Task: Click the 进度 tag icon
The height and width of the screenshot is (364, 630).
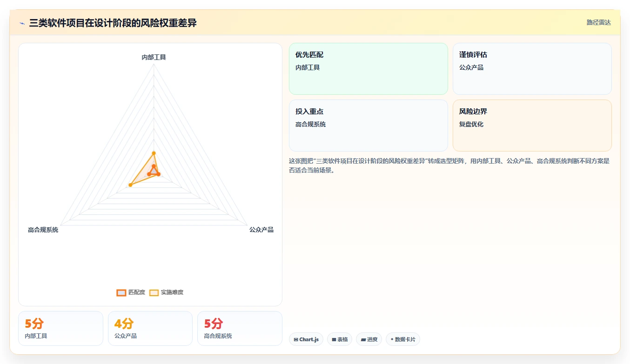Action: click(x=363, y=340)
